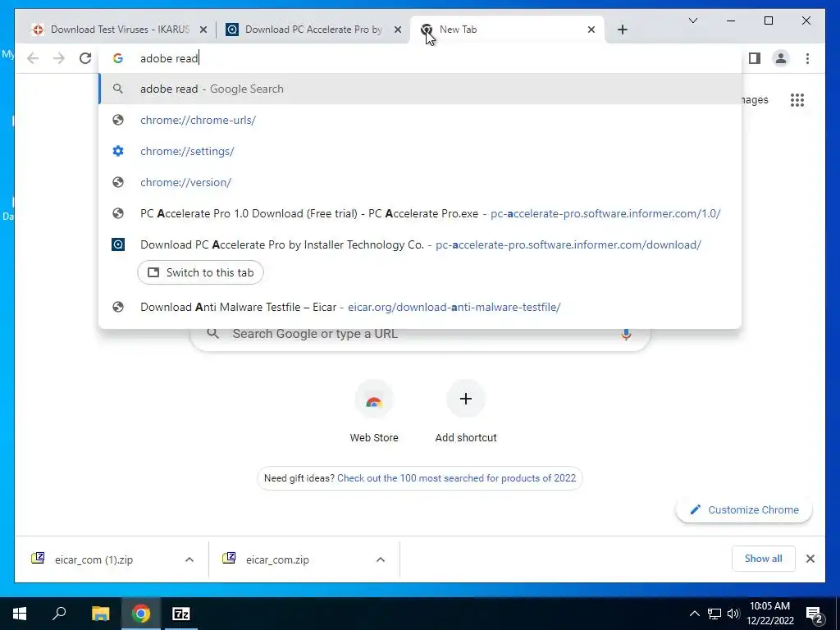Choose chrome://settings/ suggestion

pos(420,151)
